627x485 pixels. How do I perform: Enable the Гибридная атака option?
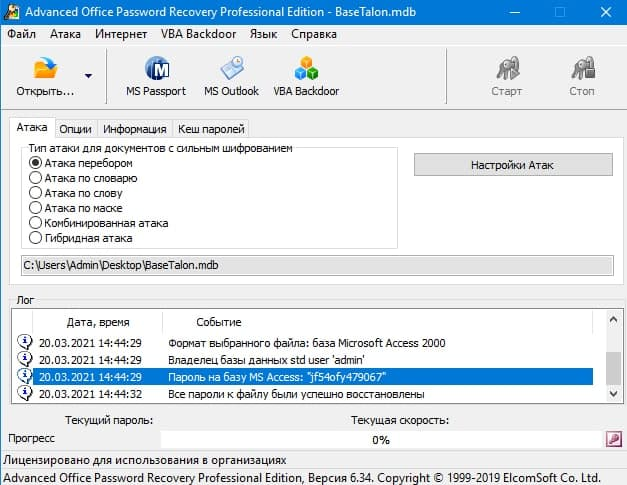click(x=37, y=238)
